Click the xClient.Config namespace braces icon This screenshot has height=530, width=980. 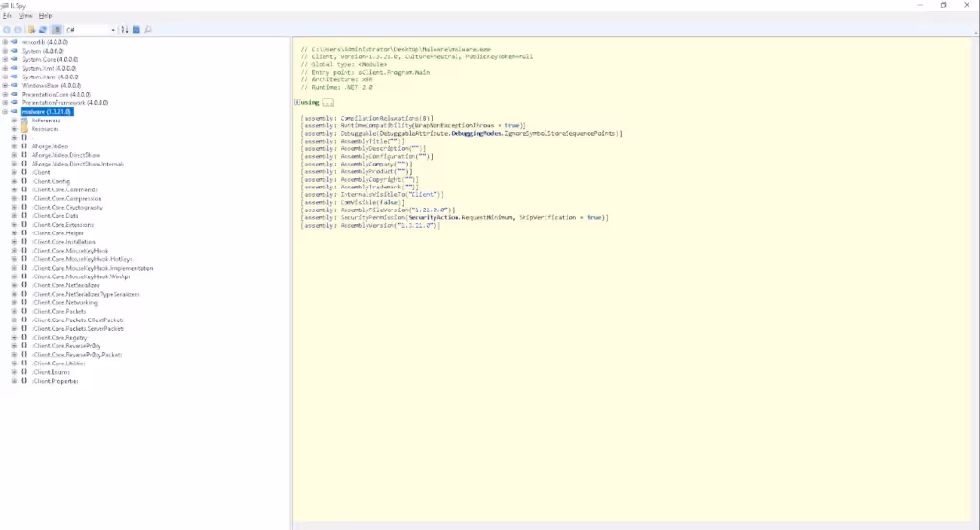click(24, 181)
